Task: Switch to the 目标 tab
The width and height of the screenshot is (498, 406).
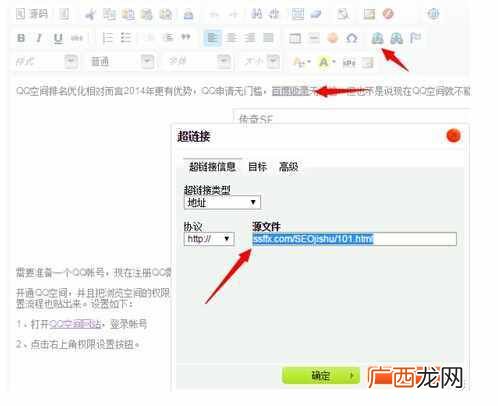Action: click(257, 166)
